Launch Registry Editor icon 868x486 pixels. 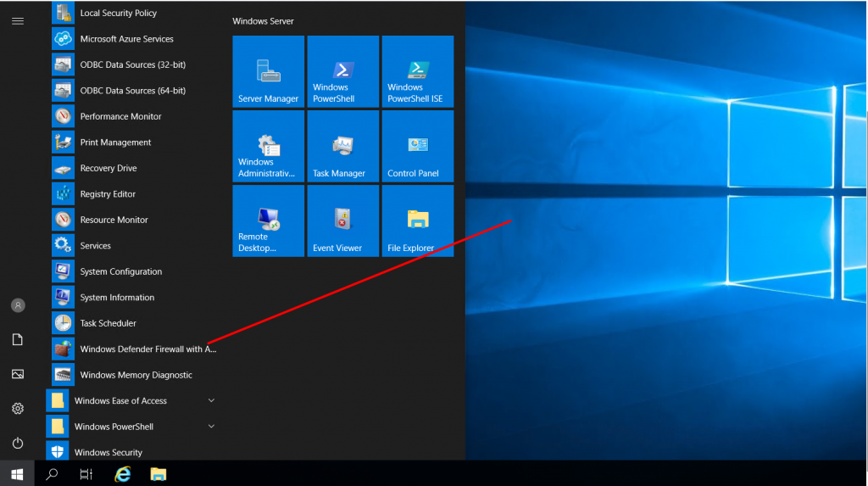point(63,193)
